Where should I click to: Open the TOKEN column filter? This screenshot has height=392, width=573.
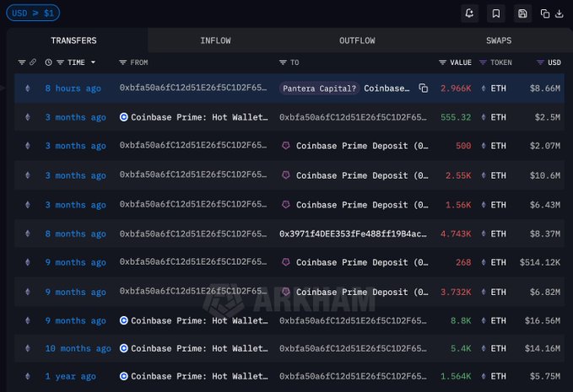pos(483,62)
